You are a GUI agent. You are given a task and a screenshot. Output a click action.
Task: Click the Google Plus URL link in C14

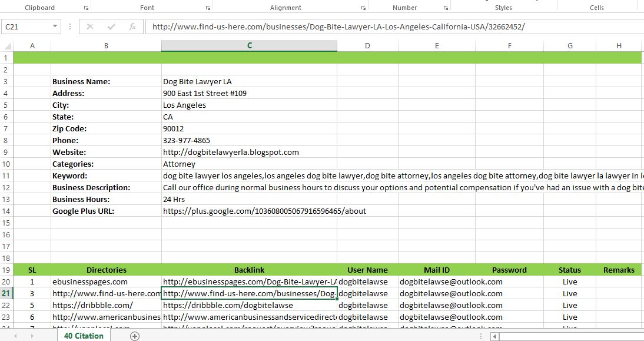247,211
